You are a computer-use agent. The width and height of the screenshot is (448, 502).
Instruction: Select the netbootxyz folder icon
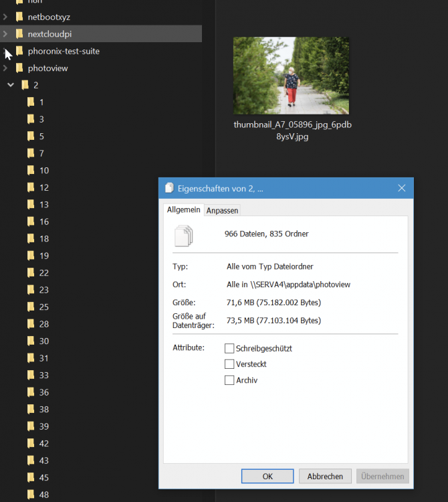(19, 17)
